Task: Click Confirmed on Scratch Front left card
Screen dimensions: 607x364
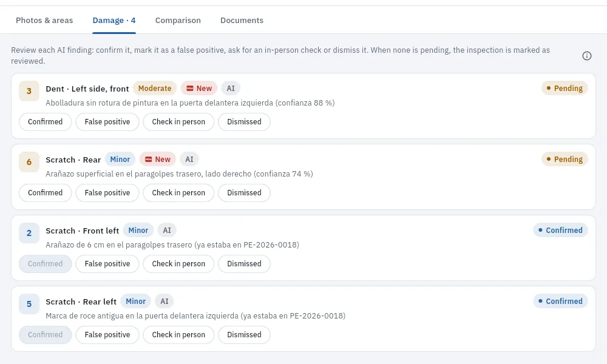Action: click(46, 264)
